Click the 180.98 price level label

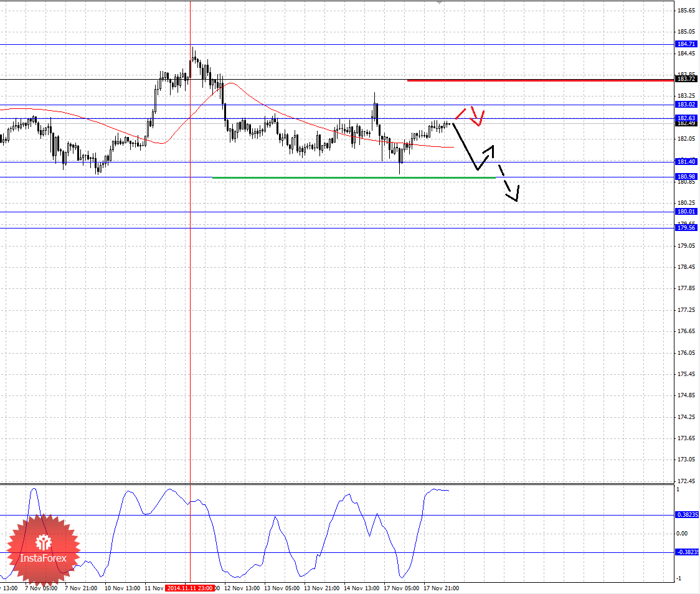(x=686, y=177)
